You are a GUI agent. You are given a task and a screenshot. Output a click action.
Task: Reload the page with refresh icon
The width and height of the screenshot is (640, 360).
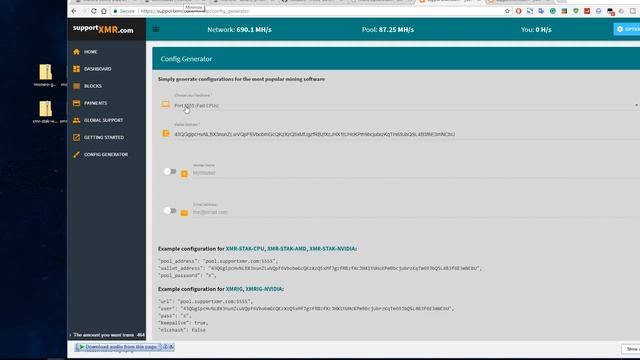(93, 11)
